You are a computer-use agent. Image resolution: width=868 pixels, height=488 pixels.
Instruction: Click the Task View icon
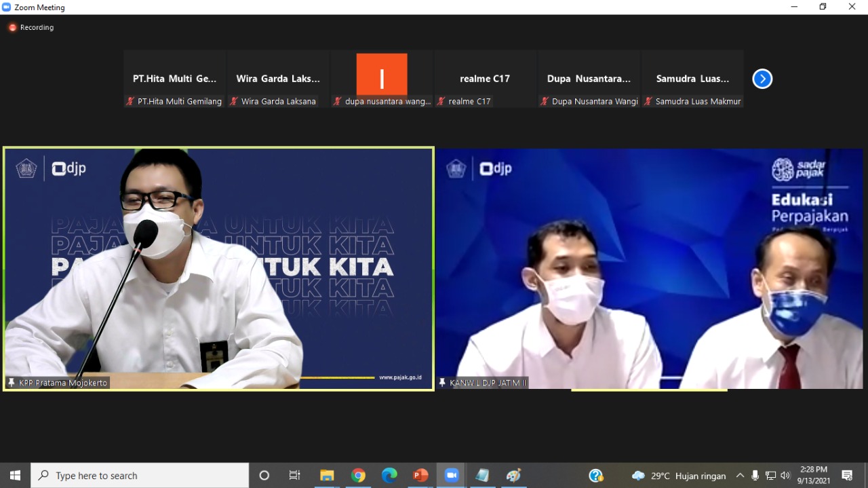(x=295, y=475)
